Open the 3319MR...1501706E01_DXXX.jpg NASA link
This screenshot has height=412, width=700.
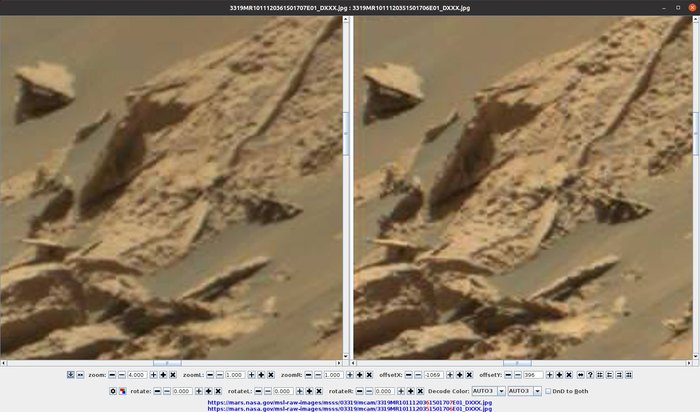[x=350, y=408]
